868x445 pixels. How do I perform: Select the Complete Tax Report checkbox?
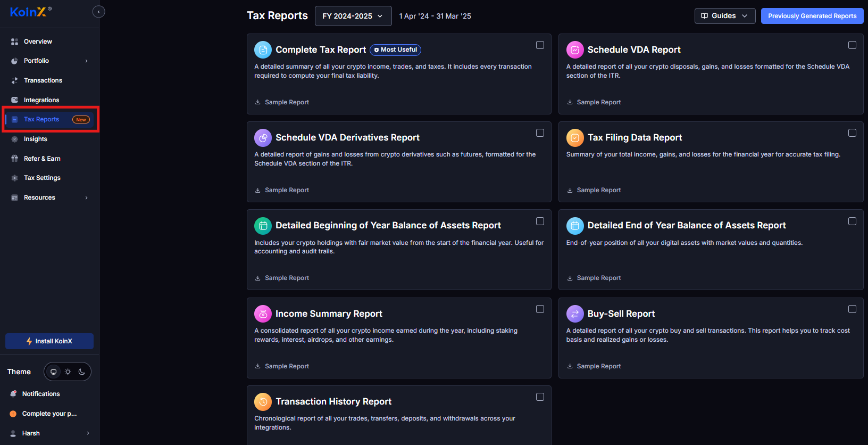tap(540, 45)
